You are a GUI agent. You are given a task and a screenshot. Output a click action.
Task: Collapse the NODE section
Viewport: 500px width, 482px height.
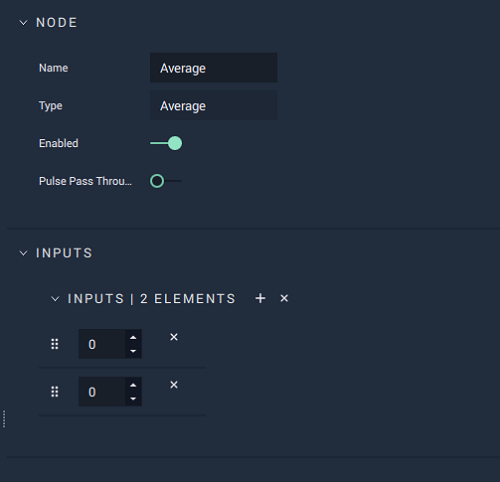[x=23, y=23]
